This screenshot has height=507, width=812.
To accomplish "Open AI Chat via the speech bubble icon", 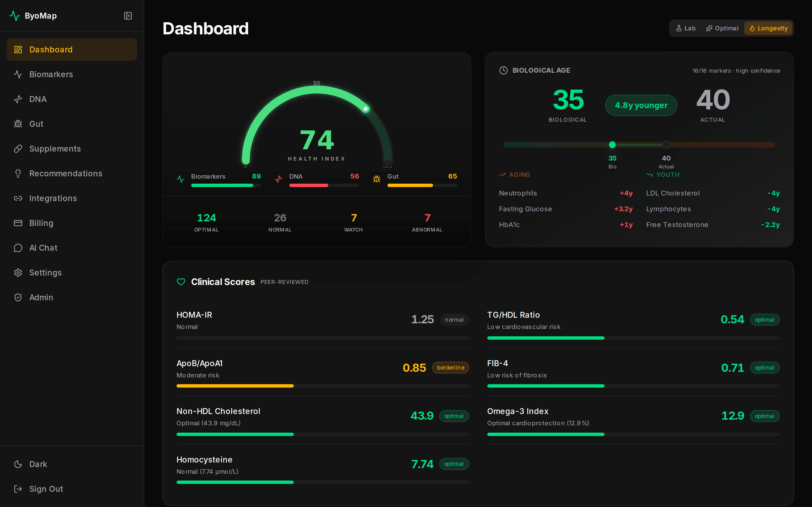I will [18, 248].
